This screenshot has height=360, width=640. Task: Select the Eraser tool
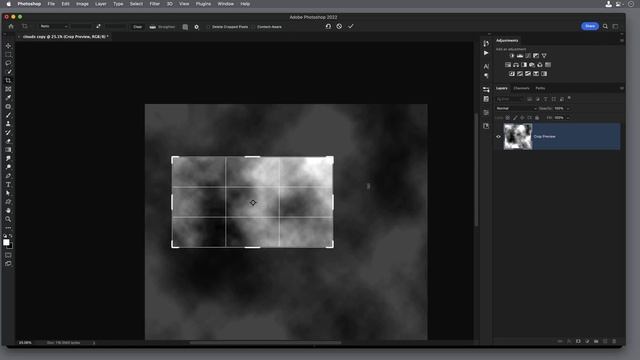[x=8, y=141]
